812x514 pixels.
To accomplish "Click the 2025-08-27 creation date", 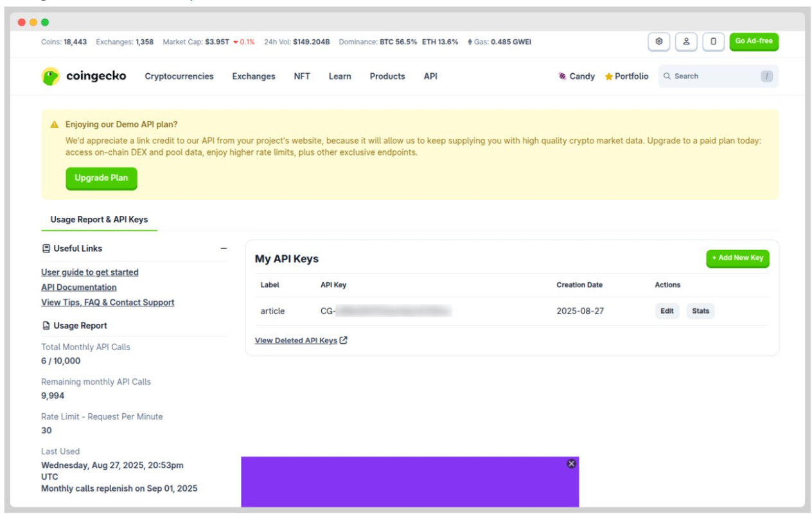I will click(580, 311).
